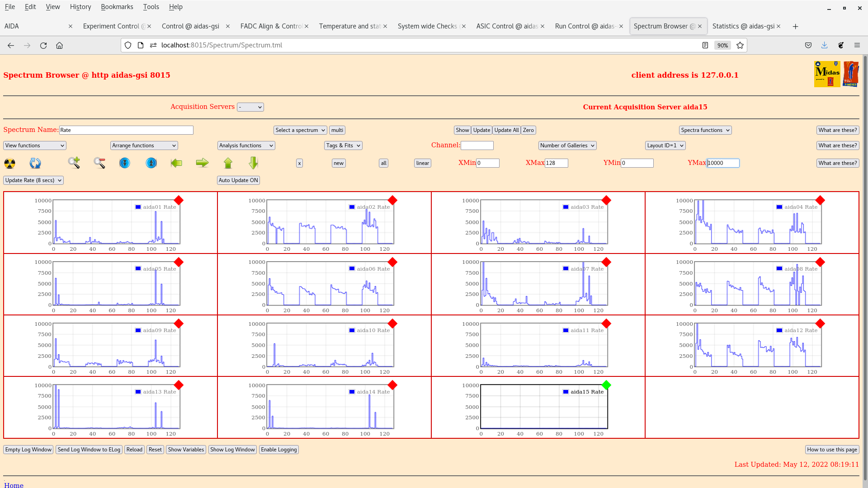Click the green right arrow icon
Viewport: 868px width, 488px height.
point(202,163)
